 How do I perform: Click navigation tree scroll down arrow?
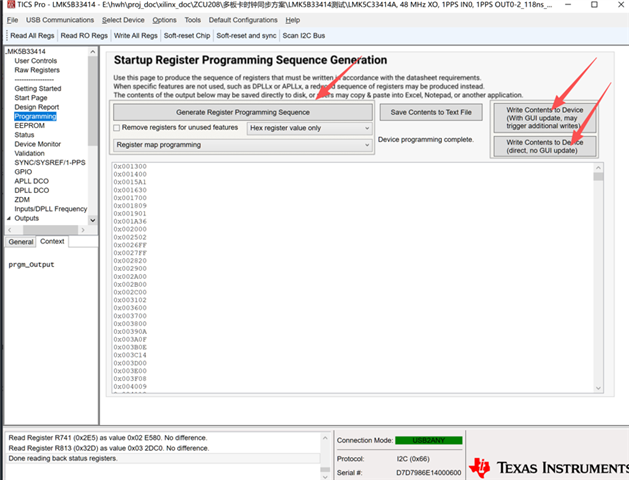coord(93,220)
